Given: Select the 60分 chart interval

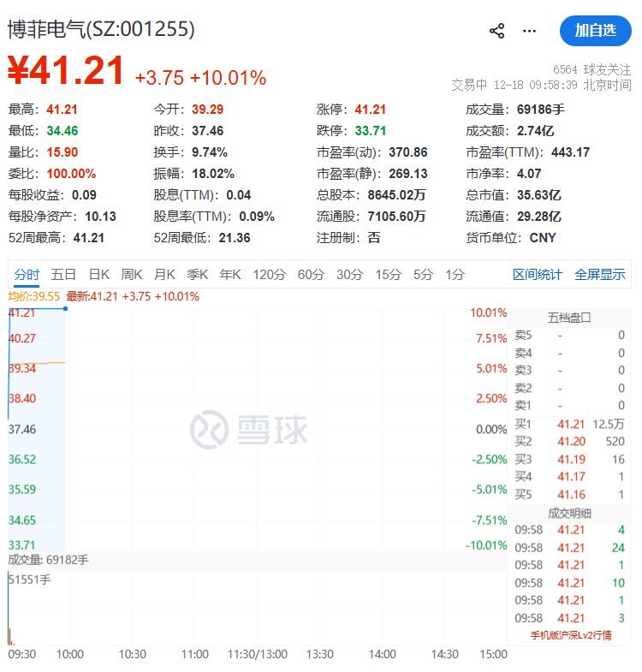Looking at the screenshot, I should click(x=311, y=275).
